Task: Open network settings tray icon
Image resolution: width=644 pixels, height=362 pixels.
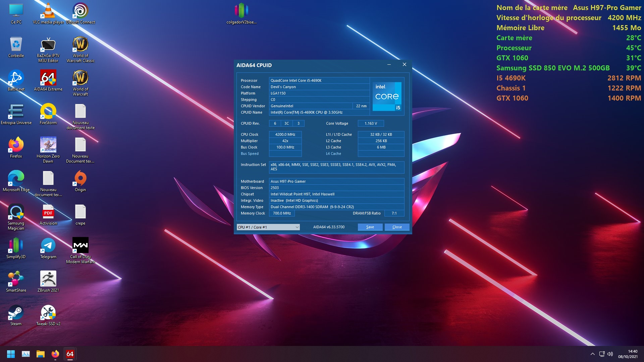Action: pyautogui.click(x=602, y=354)
